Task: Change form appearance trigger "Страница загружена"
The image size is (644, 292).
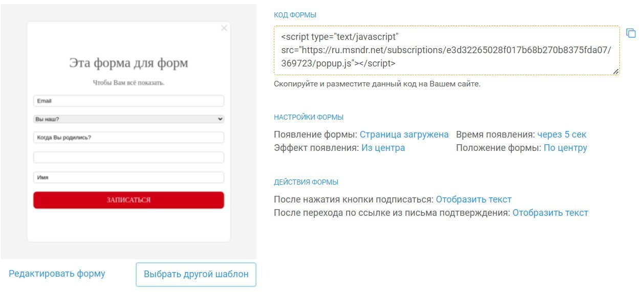Action: [404, 134]
